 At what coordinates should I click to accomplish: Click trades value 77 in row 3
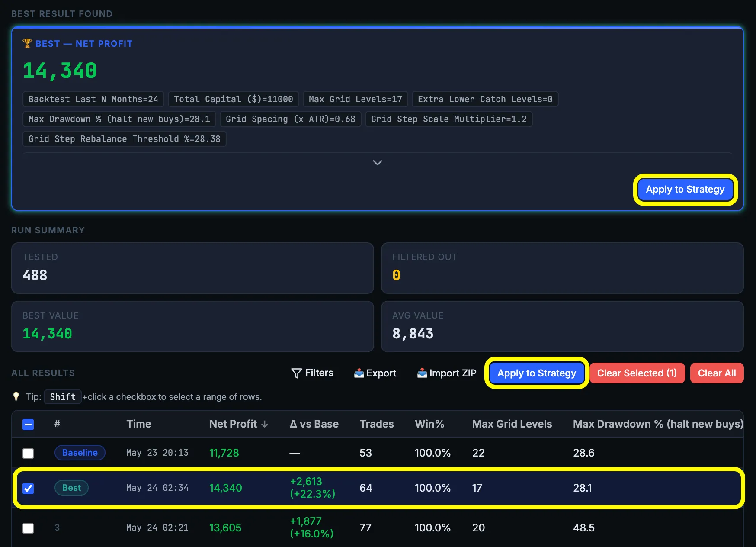(365, 528)
